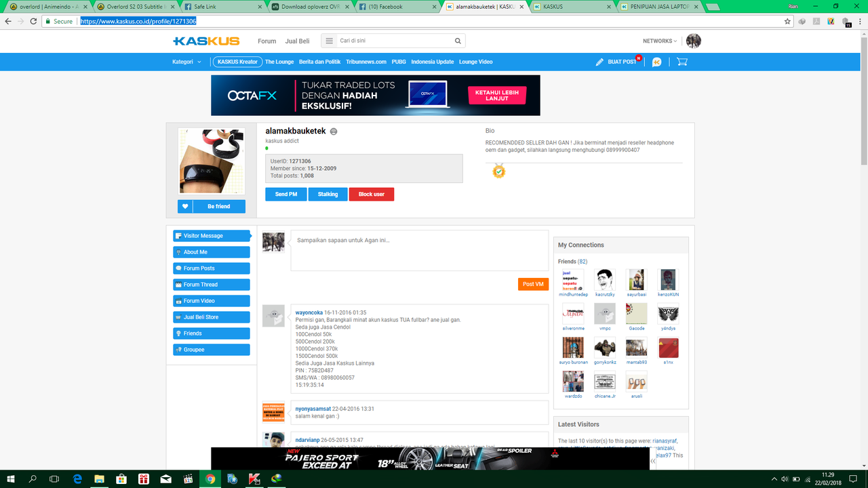
Task: Select the Groupee section
Action: point(212,350)
